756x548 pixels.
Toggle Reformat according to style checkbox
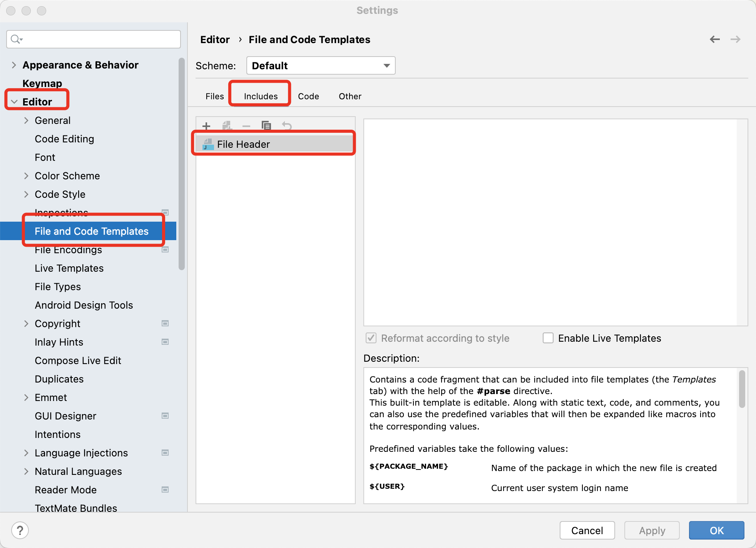(x=371, y=338)
